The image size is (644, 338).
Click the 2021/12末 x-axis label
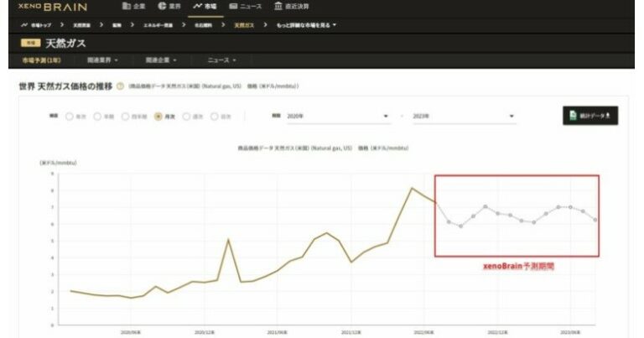(x=351, y=332)
